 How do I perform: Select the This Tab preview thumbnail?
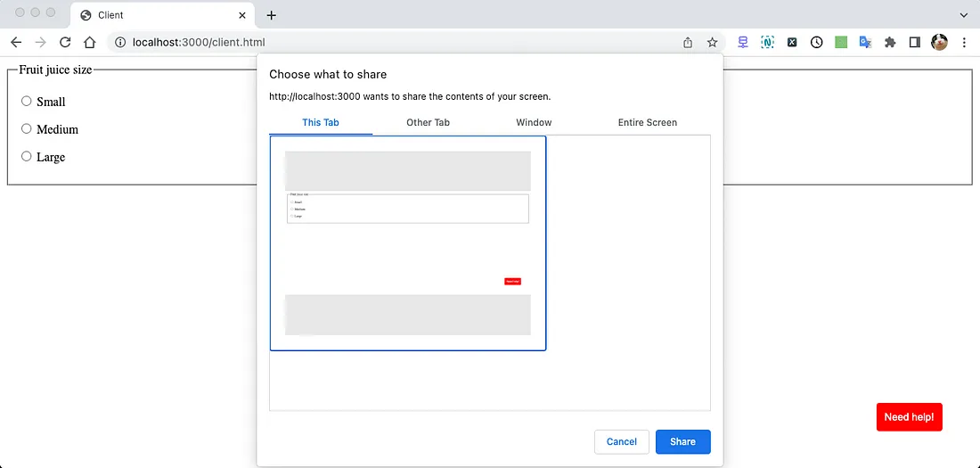pos(408,243)
